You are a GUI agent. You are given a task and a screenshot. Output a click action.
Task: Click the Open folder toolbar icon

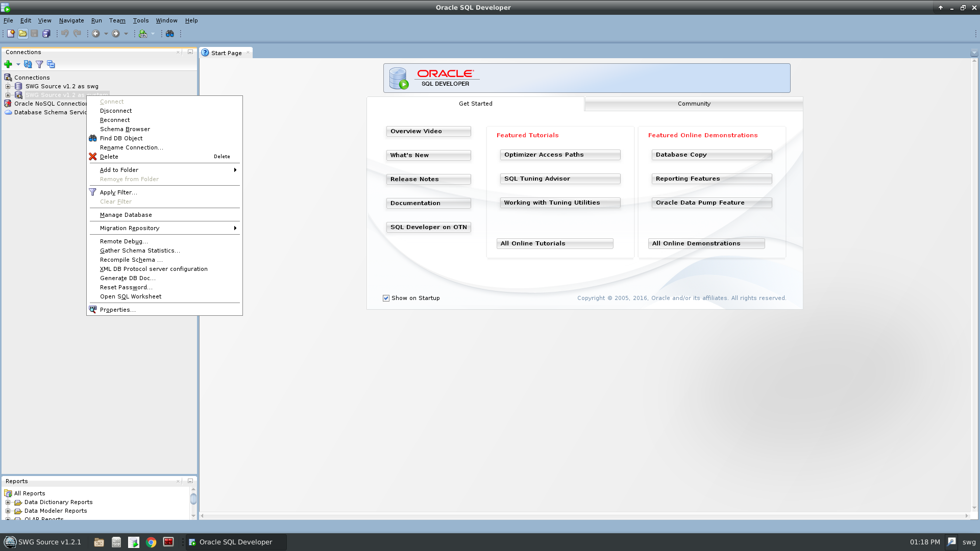click(22, 34)
